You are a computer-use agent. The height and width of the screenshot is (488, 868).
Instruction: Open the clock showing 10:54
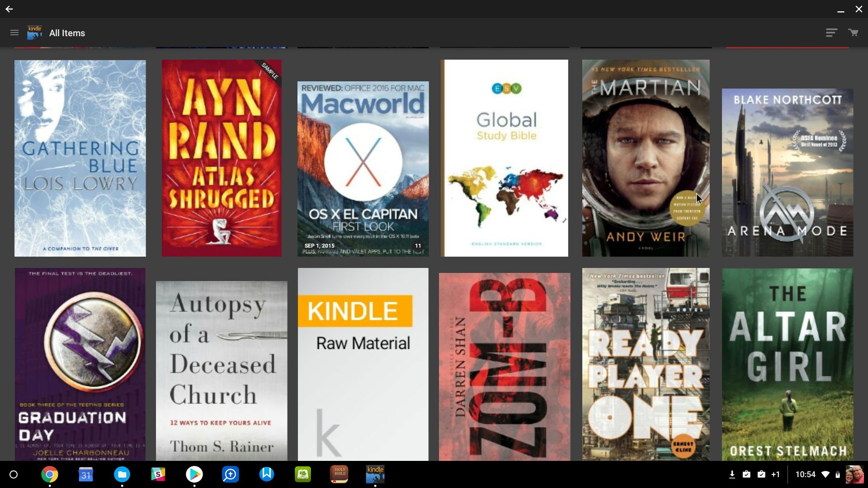point(805,474)
